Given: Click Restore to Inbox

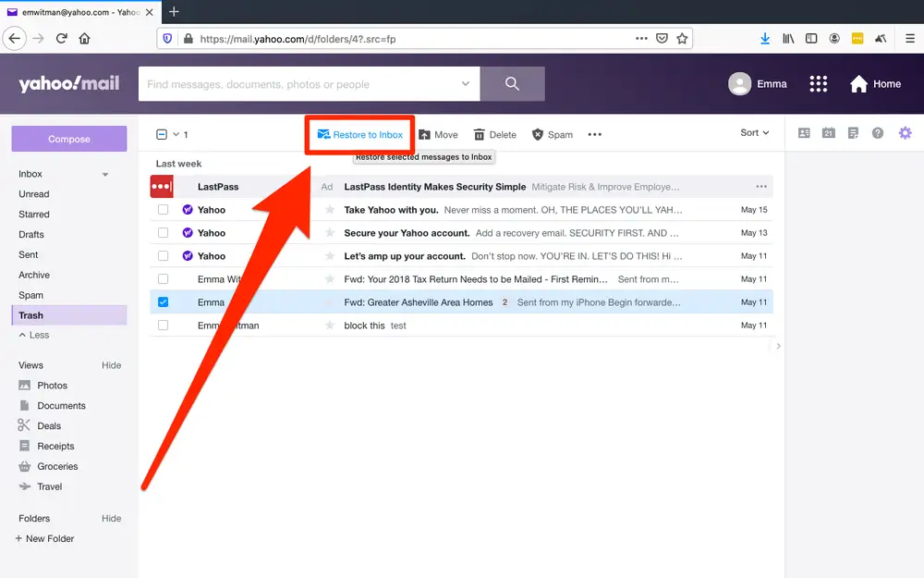Looking at the screenshot, I should click(x=359, y=133).
